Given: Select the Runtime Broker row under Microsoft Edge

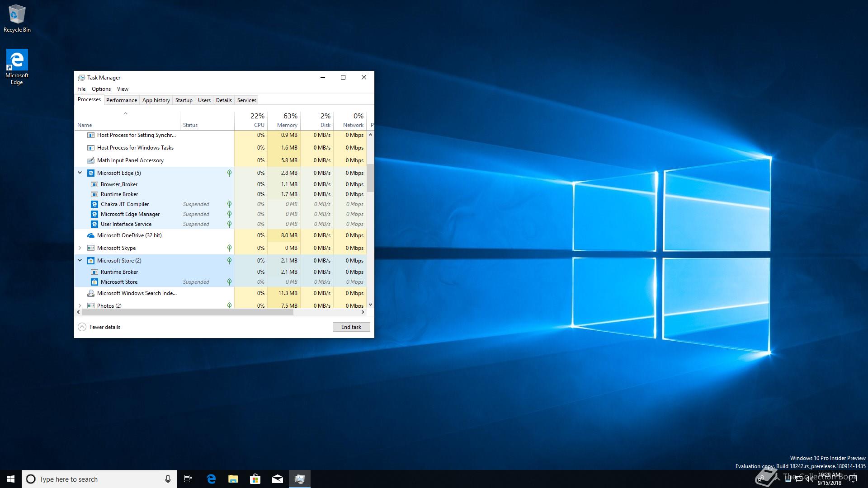Looking at the screenshot, I should click(x=221, y=194).
